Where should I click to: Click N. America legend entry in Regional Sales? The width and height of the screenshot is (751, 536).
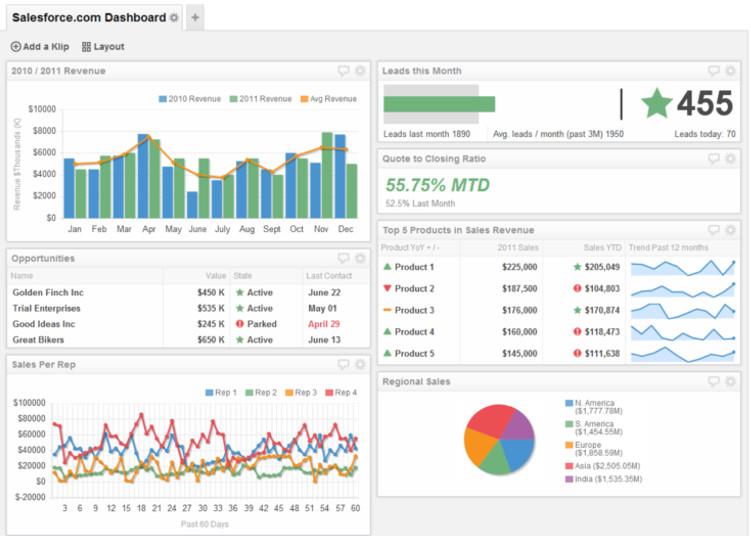(x=594, y=407)
